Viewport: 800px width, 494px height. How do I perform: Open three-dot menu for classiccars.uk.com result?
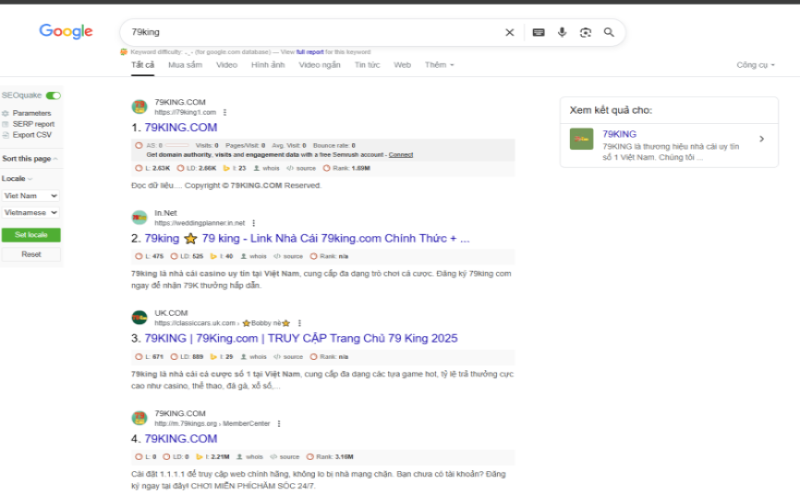tap(299, 323)
